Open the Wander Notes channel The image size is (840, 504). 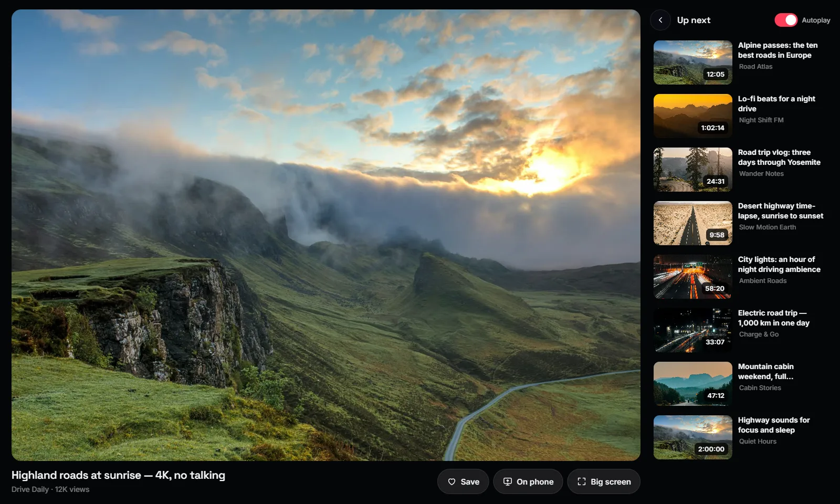click(x=761, y=174)
